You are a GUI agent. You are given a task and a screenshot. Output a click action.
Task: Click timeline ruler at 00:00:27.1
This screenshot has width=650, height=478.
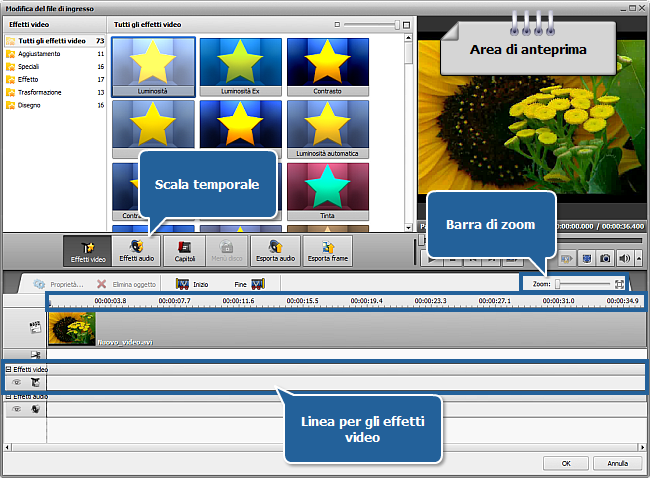point(495,301)
